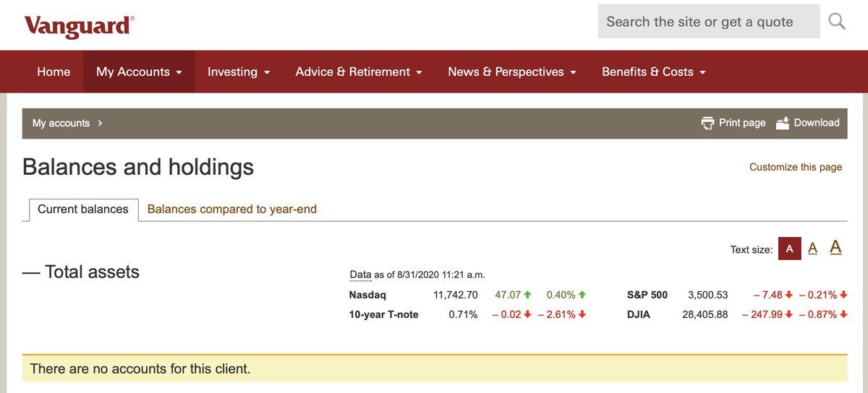The image size is (868, 393).
Task: Expand the Advice & Retirement menu
Action: [359, 72]
